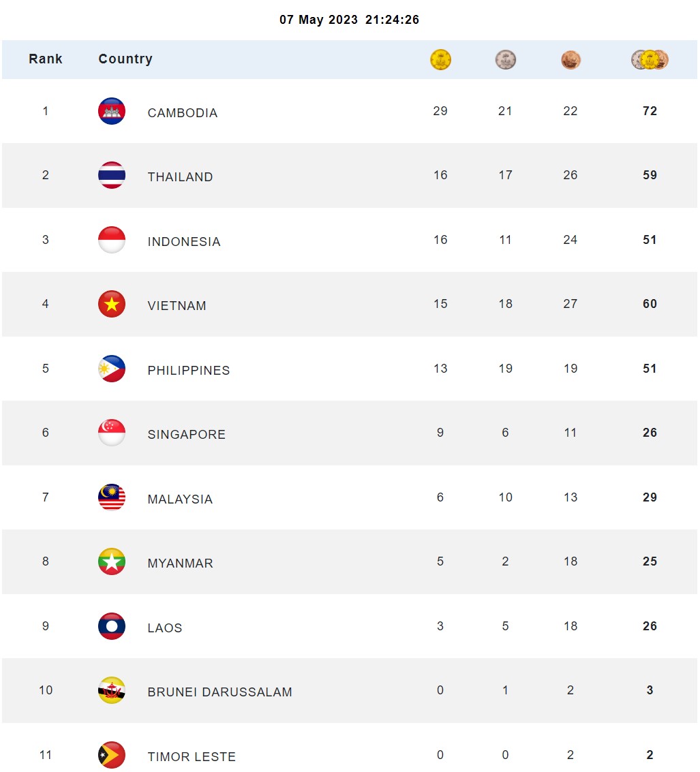Viewport: 700px width, 772px height.
Task: Click the Brunei Darussalam flag icon
Action: 112,690
